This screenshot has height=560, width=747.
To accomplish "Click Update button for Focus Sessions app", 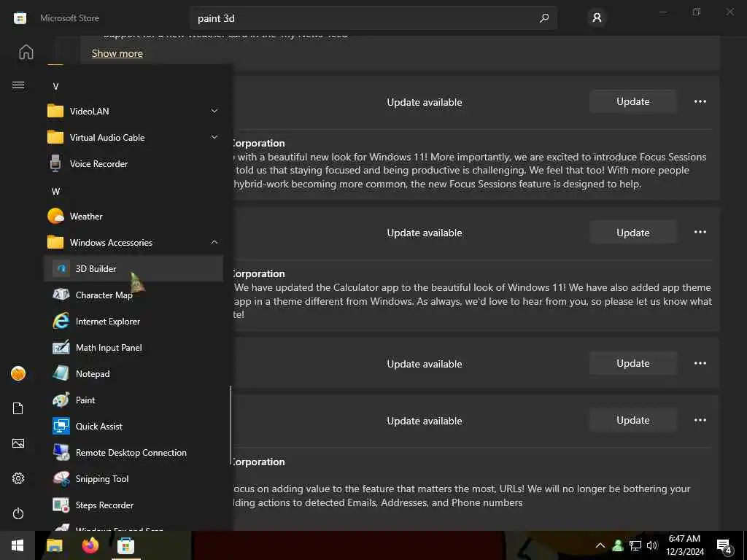I will 632,101.
